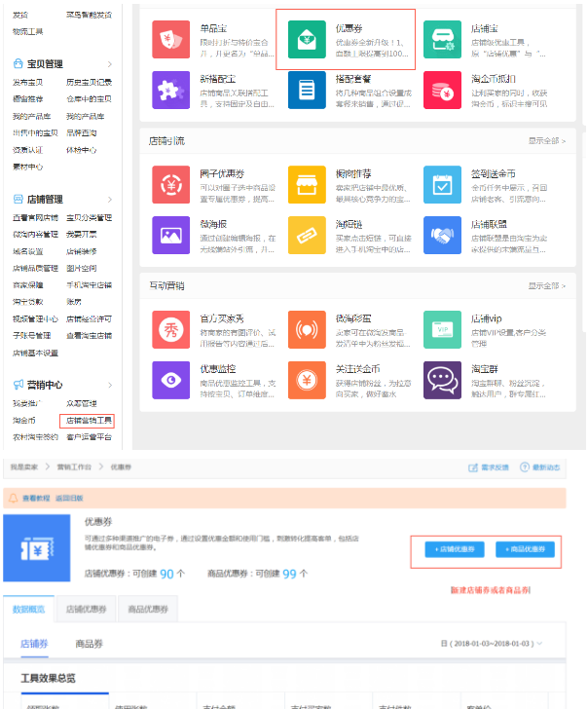588x709 pixels.
Task: Click the 宝贝管理 lock-bag sidebar icon
Action: pos(18,63)
